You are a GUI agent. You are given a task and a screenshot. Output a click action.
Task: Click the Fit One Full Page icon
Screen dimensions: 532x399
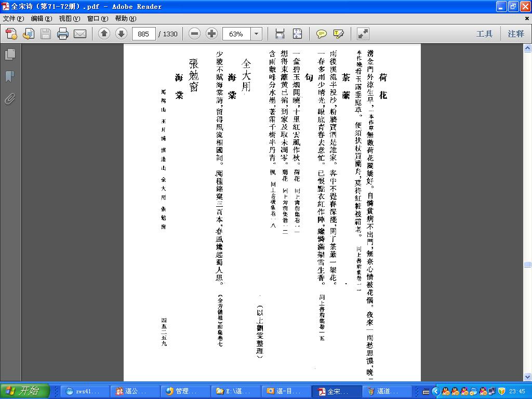coord(297,34)
